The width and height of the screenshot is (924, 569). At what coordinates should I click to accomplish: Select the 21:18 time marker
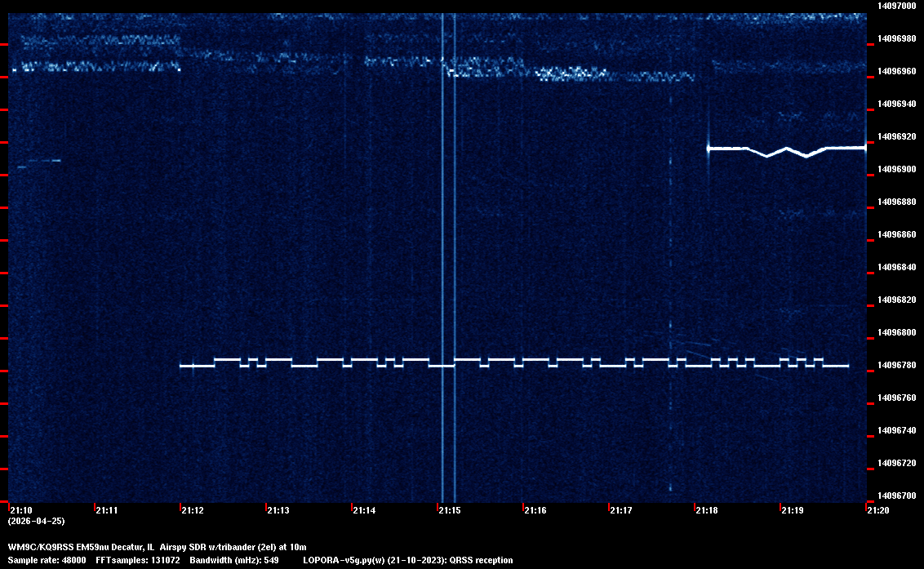pos(707,510)
